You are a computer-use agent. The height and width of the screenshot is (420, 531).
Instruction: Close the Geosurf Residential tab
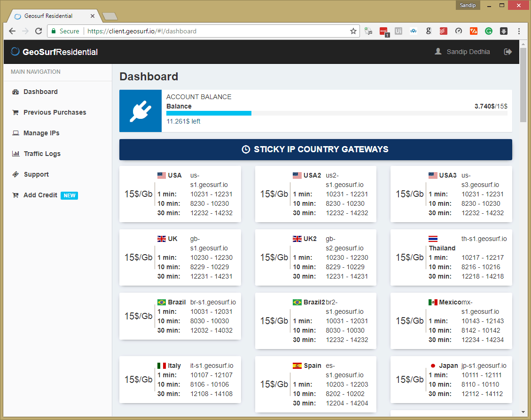(x=93, y=16)
